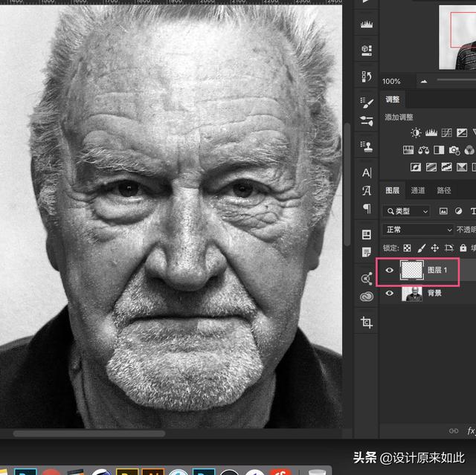Click the 图层 1 transparent thumbnail

coord(412,270)
